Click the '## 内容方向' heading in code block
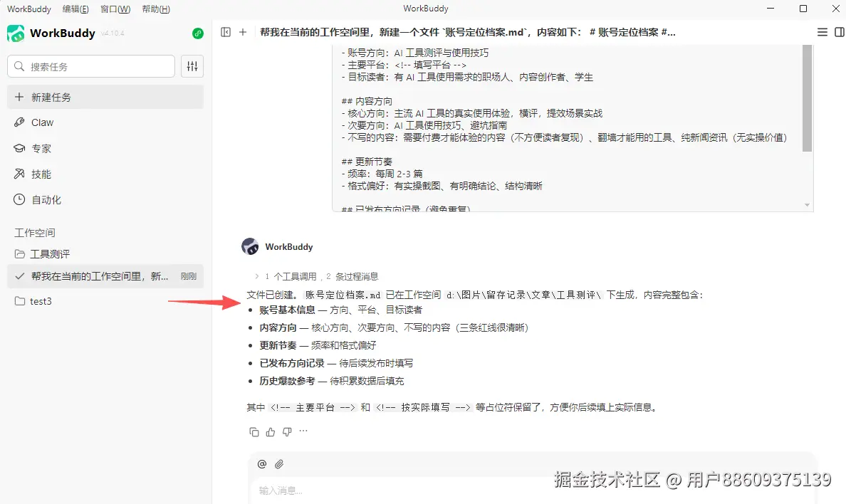The image size is (846, 504). tap(367, 102)
